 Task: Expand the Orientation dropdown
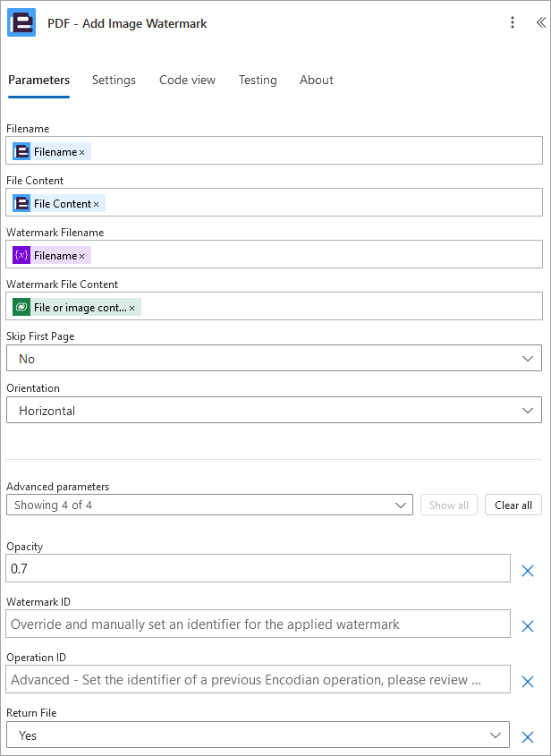pyautogui.click(x=274, y=411)
